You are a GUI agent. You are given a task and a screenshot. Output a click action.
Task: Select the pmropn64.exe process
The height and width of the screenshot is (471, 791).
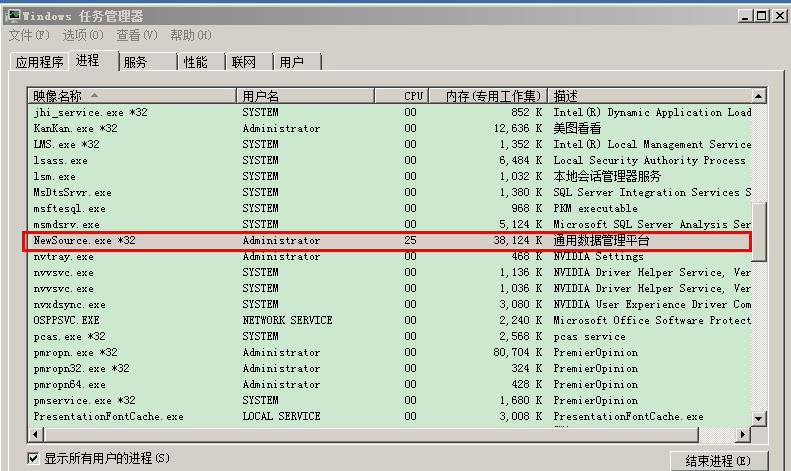point(389,385)
